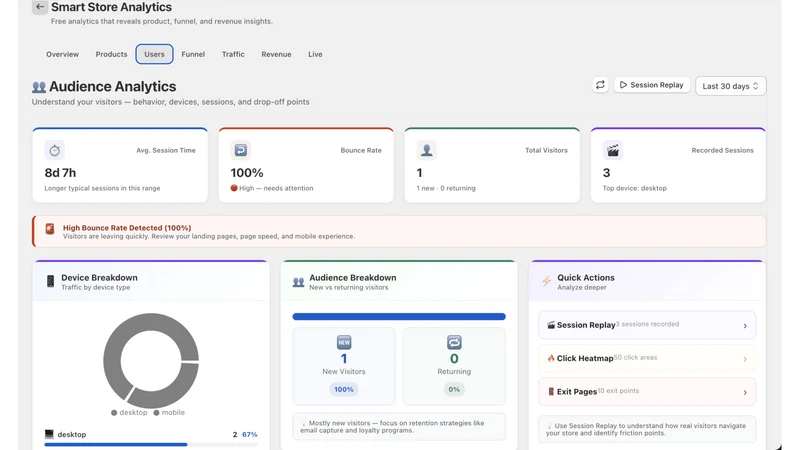Screen dimensions: 800x450
Task: Select the Users tab
Action: click(x=154, y=54)
